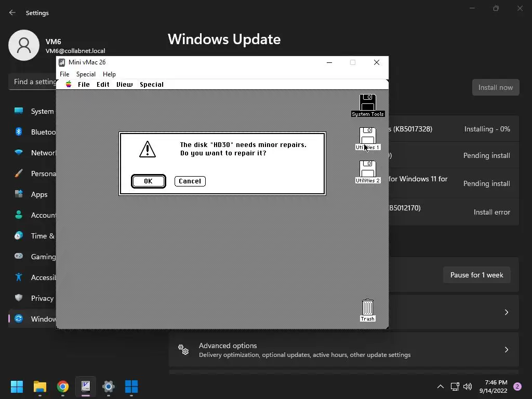Open emulated Mac File menu

[x=84, y=84]
